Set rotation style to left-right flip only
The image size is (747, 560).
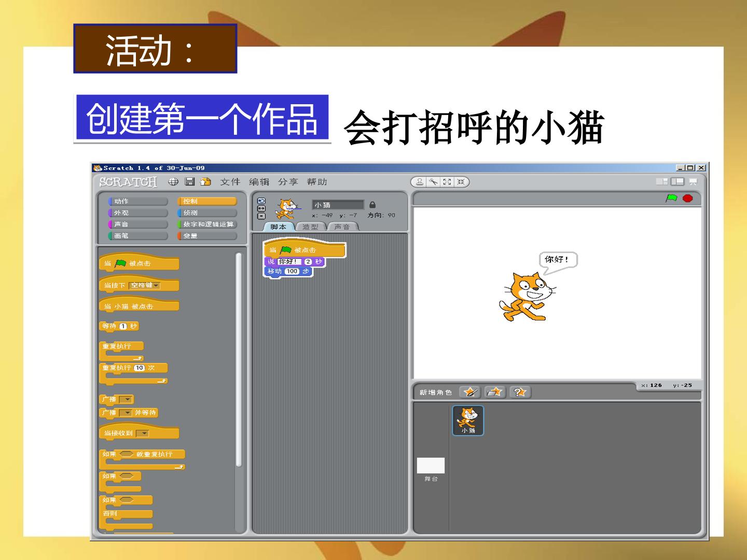[261, 208]
